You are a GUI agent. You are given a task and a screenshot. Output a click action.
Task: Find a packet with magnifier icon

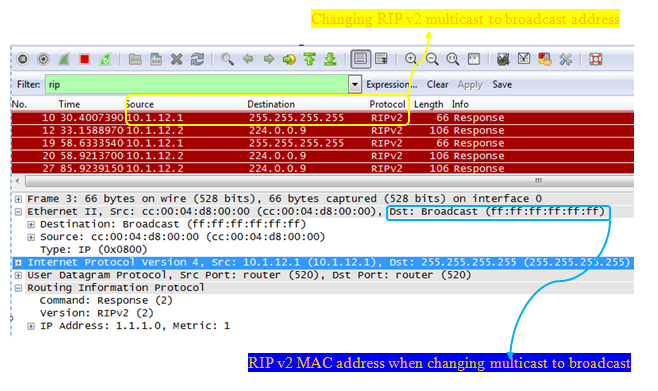[227, 59]
